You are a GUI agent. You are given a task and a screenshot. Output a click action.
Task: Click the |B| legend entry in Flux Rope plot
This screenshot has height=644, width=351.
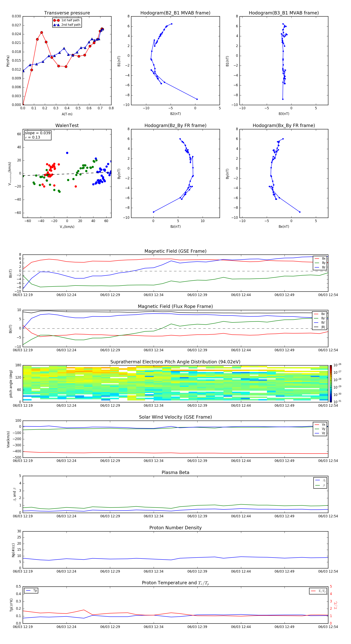pyautogui.click(x=320, y=327)
